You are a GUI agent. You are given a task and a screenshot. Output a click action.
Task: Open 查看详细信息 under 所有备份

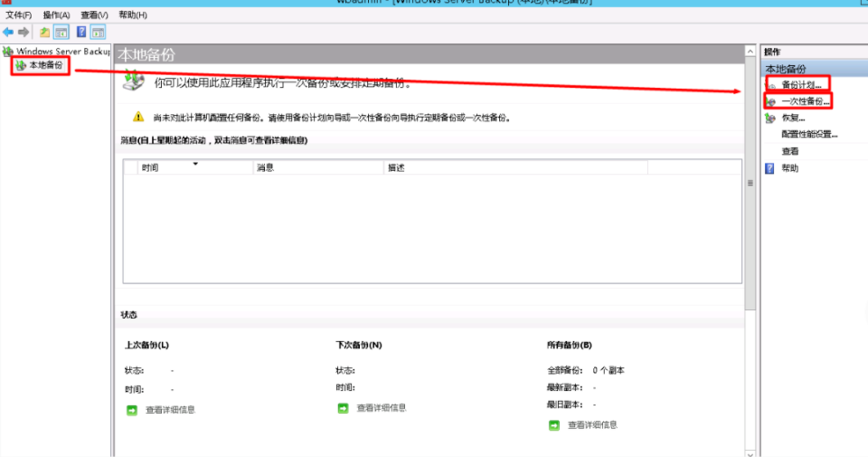click(592, 425)
